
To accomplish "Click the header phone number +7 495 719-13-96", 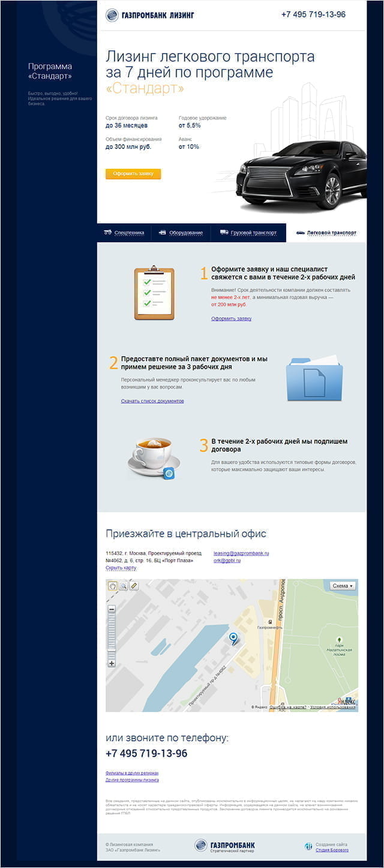I will click(x=313, y=14).
